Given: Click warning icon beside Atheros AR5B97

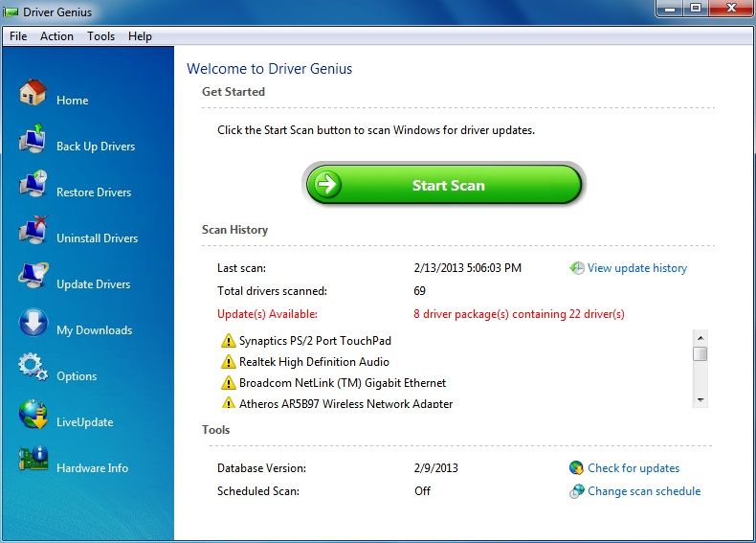Looking at the screenshot, I should [x=228, y=402].
